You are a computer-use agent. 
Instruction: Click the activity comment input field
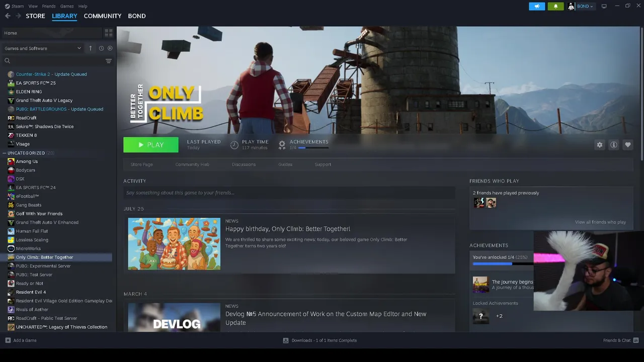[x=289, y=193]
